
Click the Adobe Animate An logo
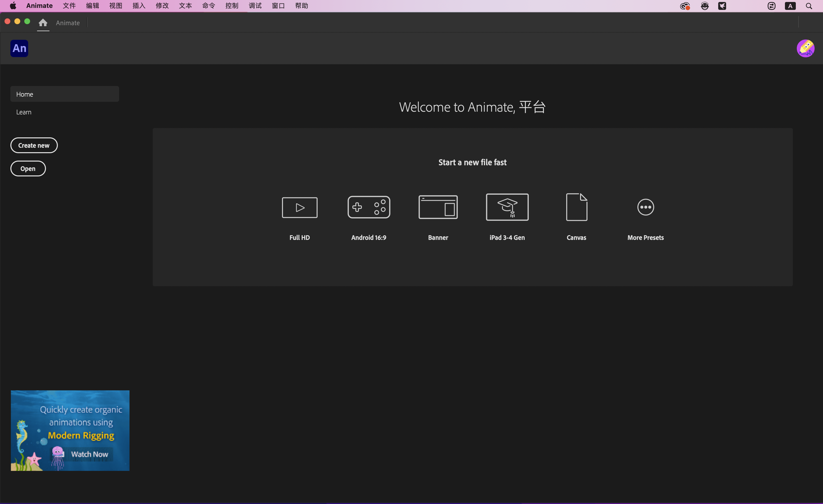click(19, 48)
